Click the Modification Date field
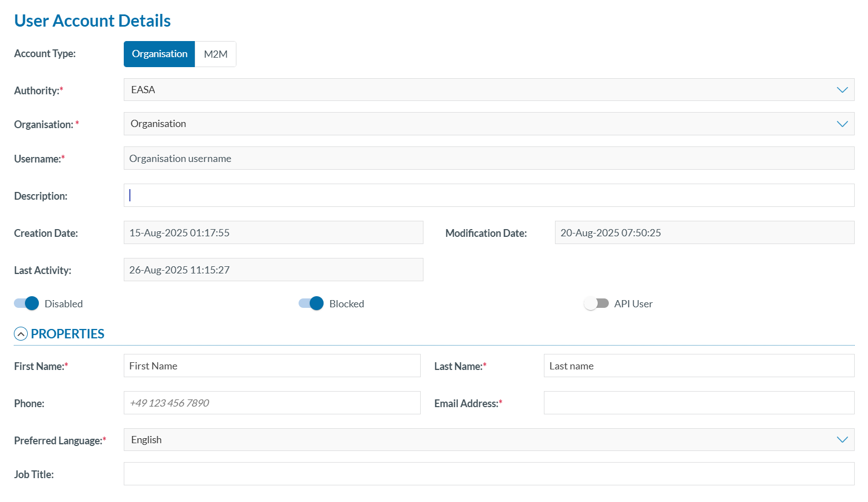Image resolution: width=868 pixels, height=502 pixels. [704, 233]
